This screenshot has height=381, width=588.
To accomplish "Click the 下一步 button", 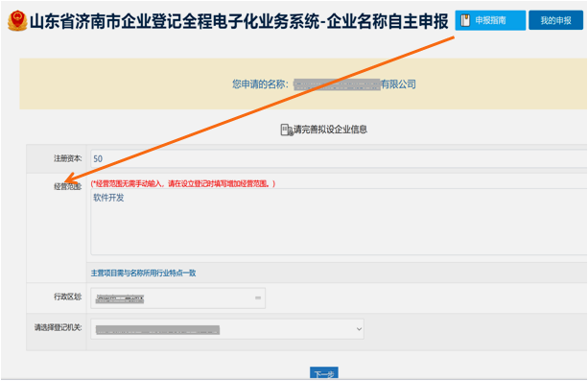I will [324, 373].
